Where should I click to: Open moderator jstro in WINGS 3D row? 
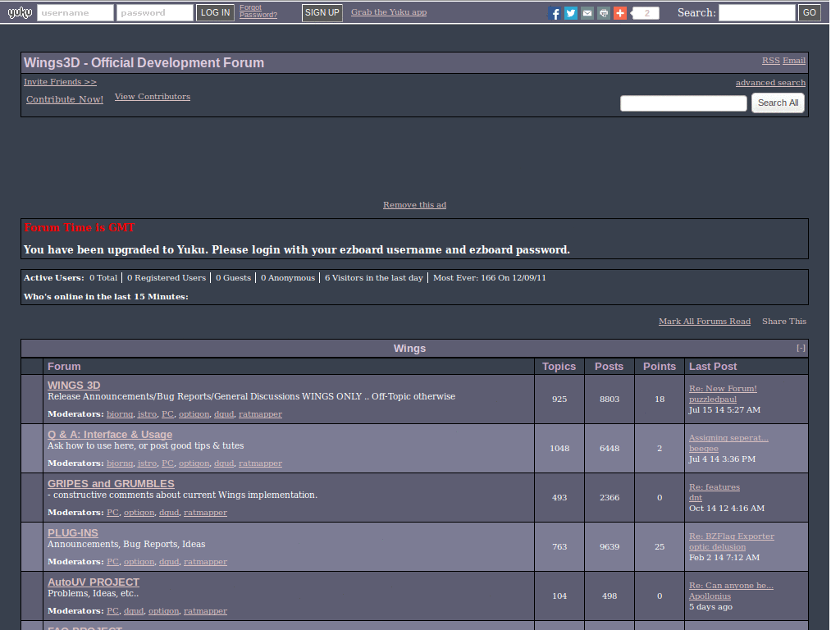[148, 414]
